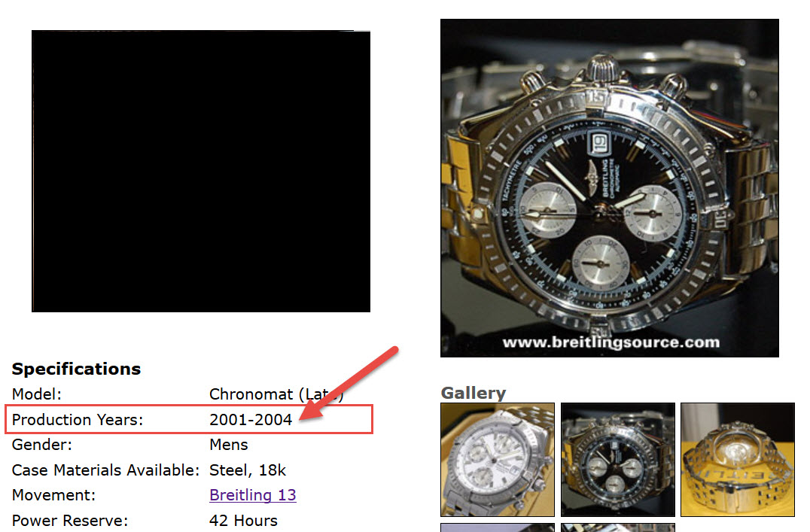Click the 2001-2004 production years value

(251, 419)
